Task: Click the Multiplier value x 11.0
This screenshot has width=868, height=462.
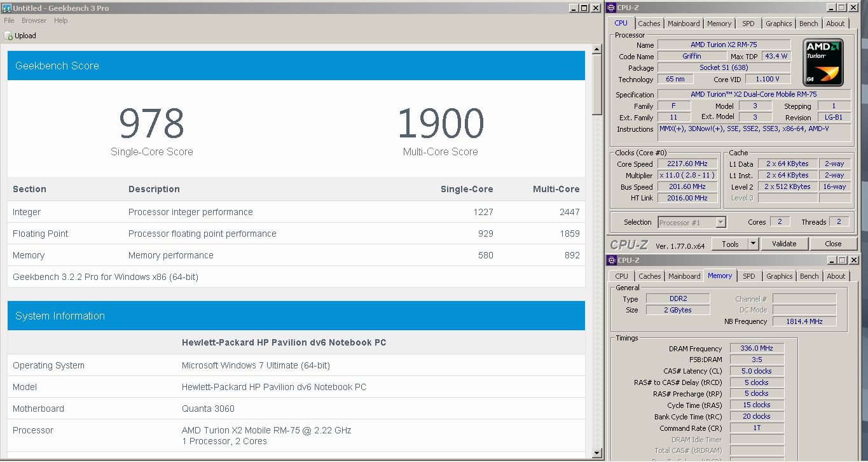Action: 687,175
